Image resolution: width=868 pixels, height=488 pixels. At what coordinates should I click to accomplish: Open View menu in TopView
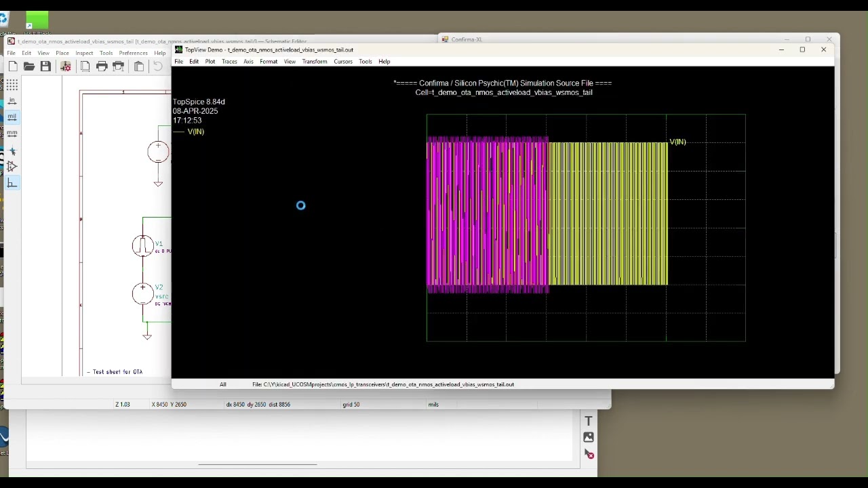point(290,62)
